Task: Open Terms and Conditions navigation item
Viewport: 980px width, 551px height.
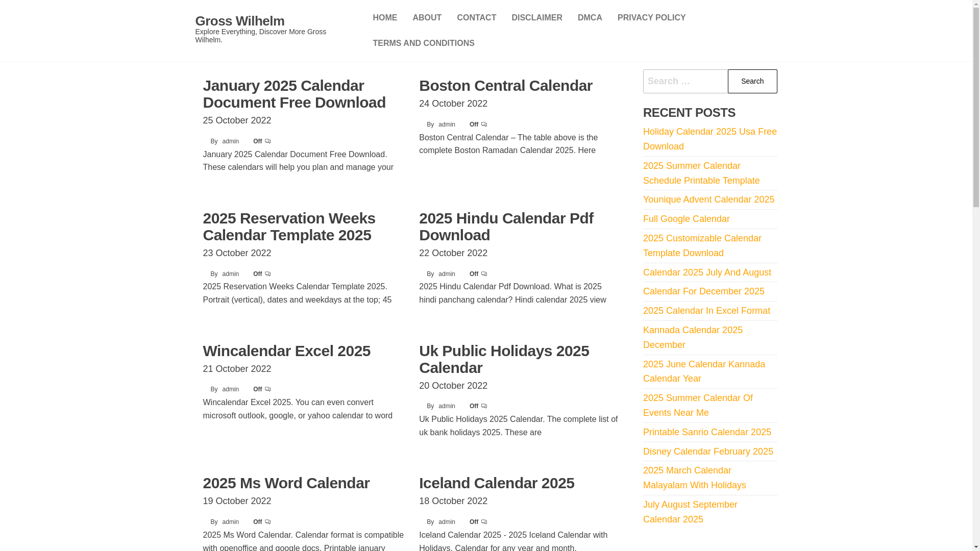Action: pyautogui.click(x=423, y=43)
